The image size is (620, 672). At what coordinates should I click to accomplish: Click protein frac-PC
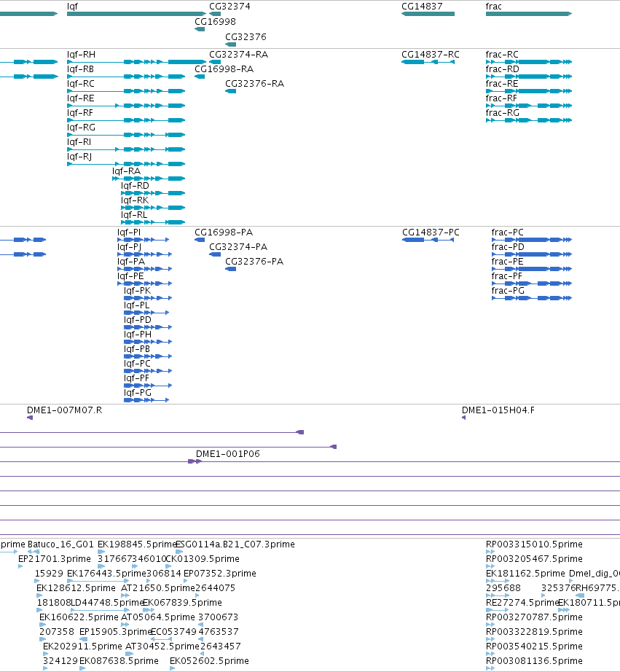[532, 240]
